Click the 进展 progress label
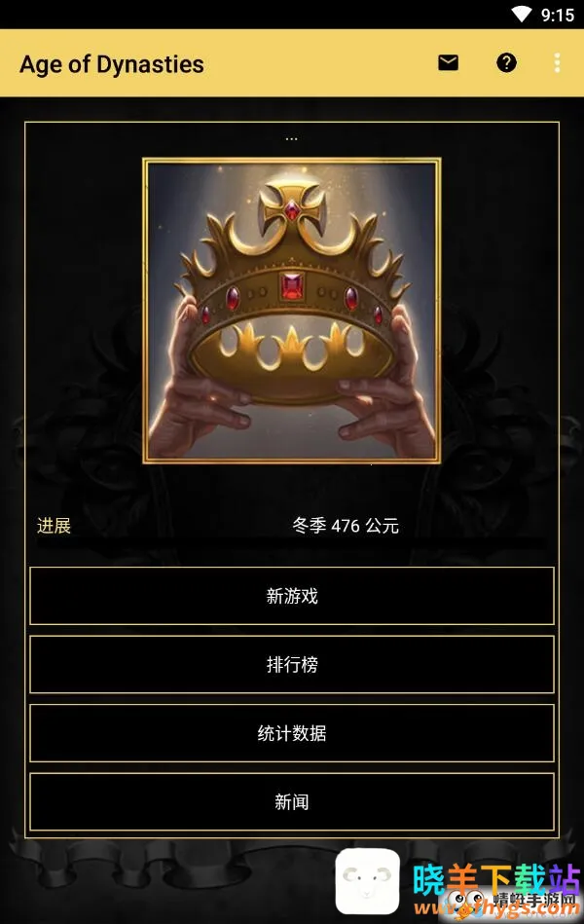This screenshot has width=584, height=924. [x=54, y=525]
